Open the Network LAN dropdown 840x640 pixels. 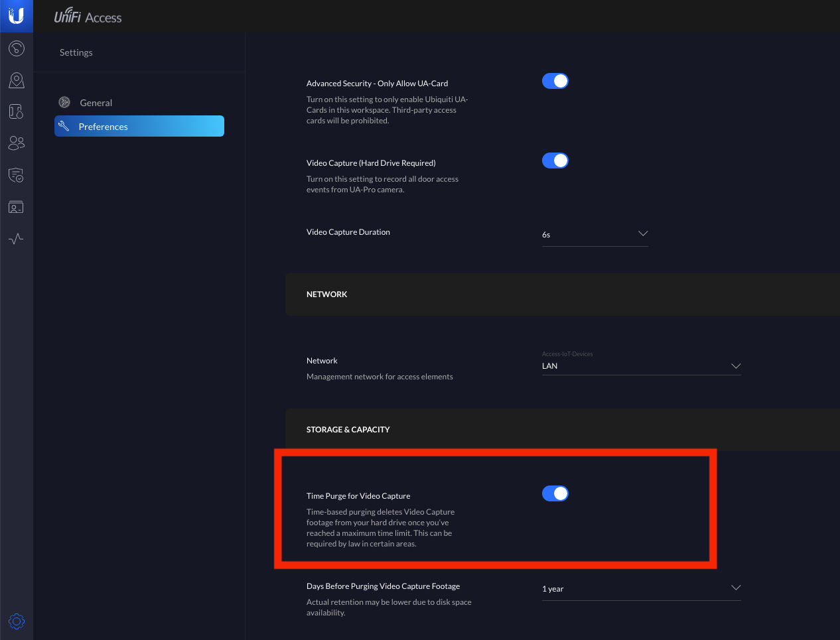pyautogui.click(x=641, y=366)
